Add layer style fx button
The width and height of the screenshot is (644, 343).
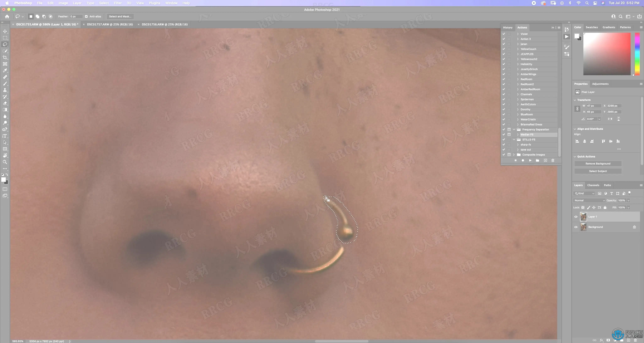click(601, 340)
